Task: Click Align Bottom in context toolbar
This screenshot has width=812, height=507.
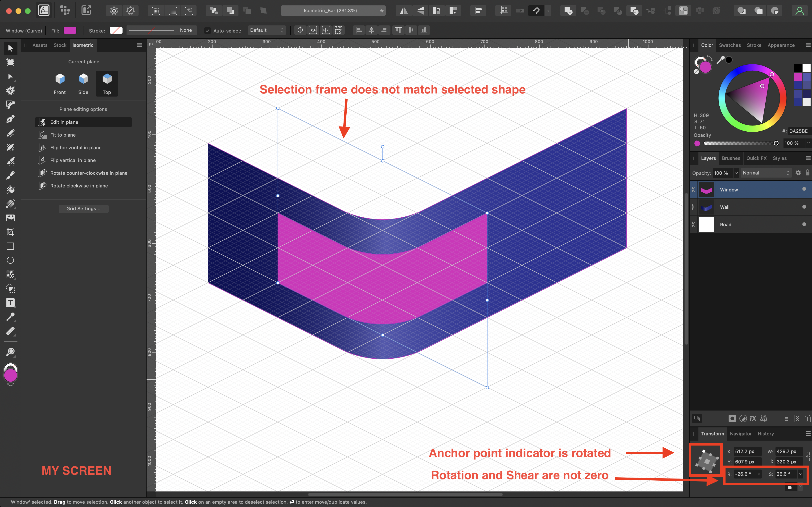Action: [424, 30]
